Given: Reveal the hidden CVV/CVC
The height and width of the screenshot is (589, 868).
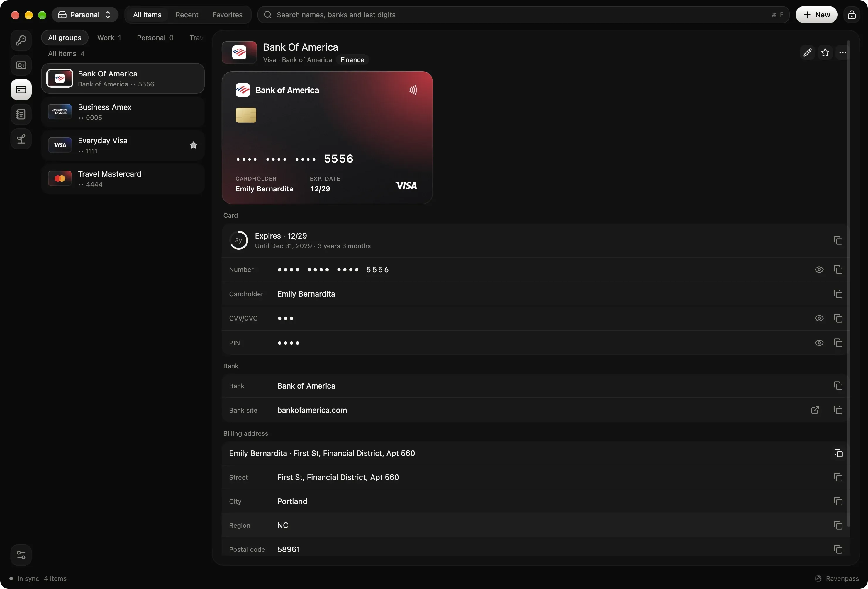Looking at the screenshot, I should pyautogui.click(x=819, y=319).
